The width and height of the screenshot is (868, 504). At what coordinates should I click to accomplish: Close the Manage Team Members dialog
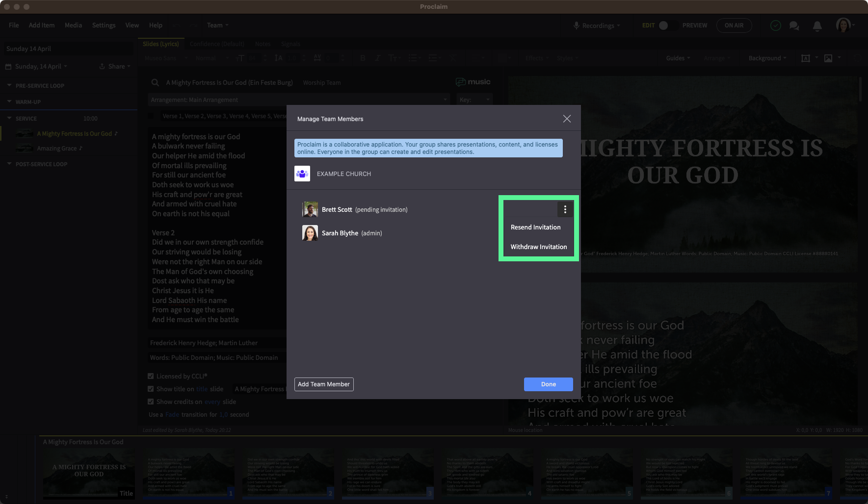[567, 119]
